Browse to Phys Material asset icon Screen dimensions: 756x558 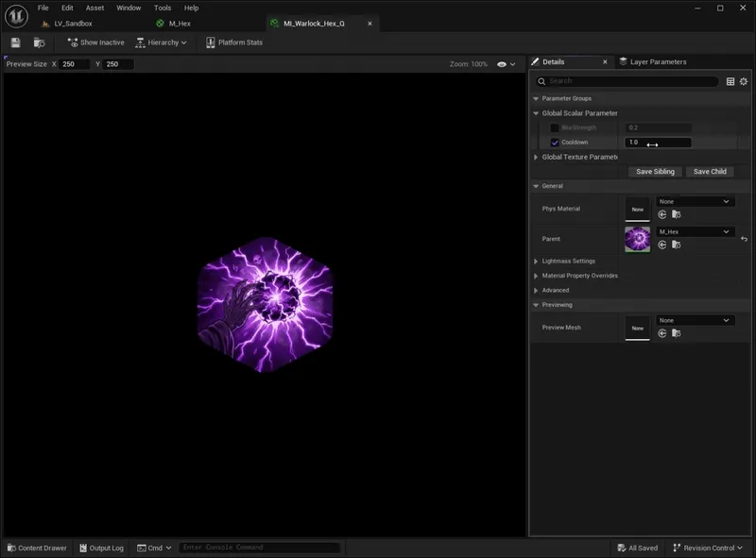point(677,214)
